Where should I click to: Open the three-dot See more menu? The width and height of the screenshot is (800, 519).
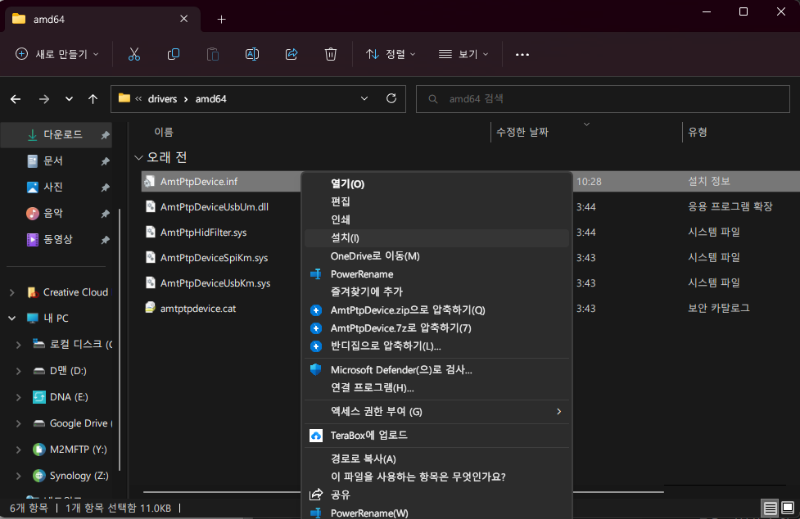(522, 55)
